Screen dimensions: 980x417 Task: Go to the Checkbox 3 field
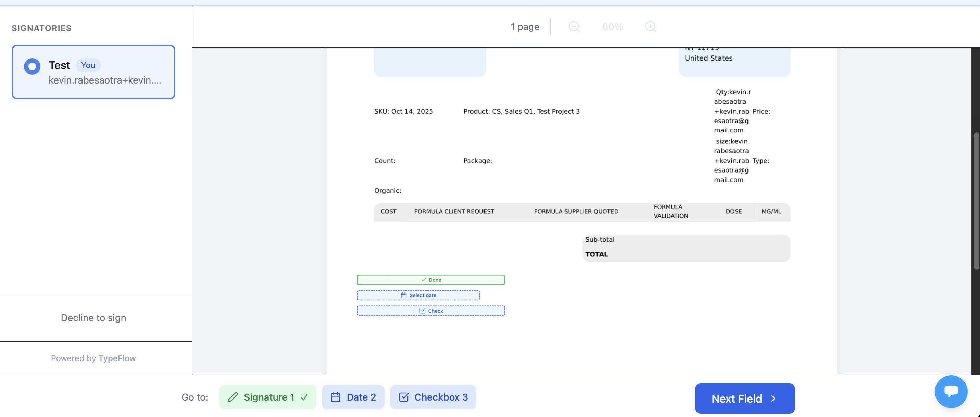(432, 397)
